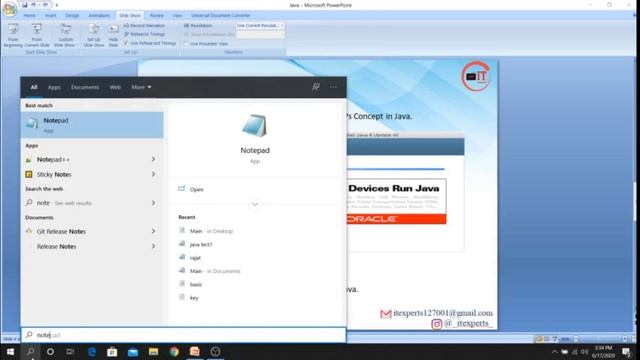Open notification center on taskbar
This screenshot has width=640, height=360.
(x=626, y=351)
